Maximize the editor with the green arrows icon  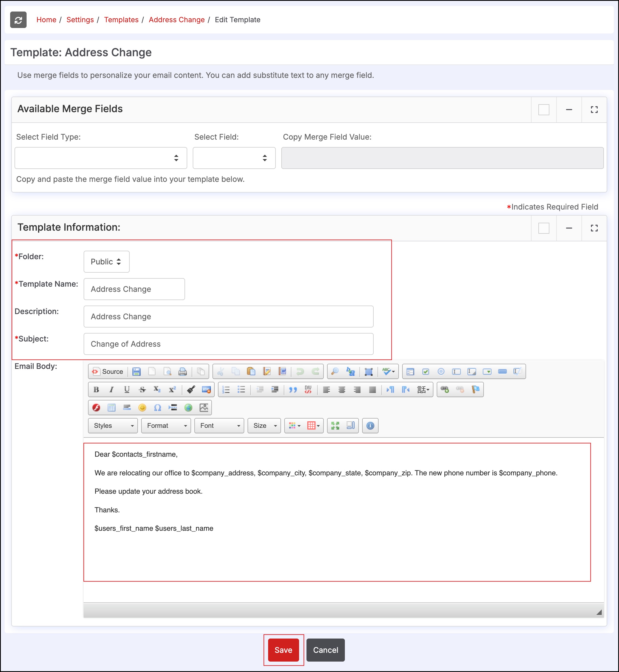335,426
